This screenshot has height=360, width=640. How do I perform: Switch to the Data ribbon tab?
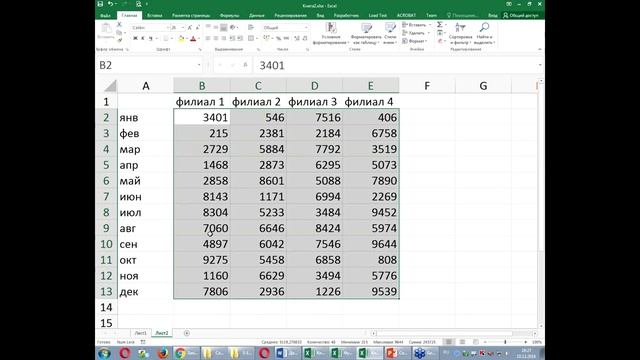click(257, 16)
